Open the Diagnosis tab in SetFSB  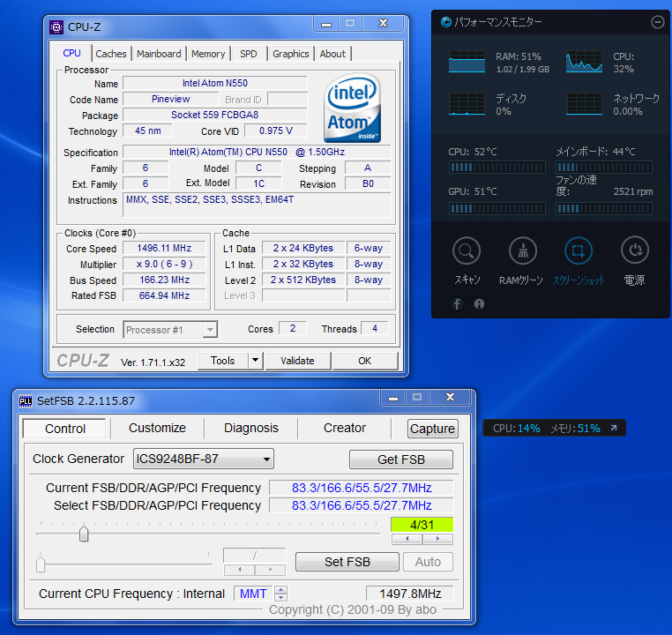point(250,428)
